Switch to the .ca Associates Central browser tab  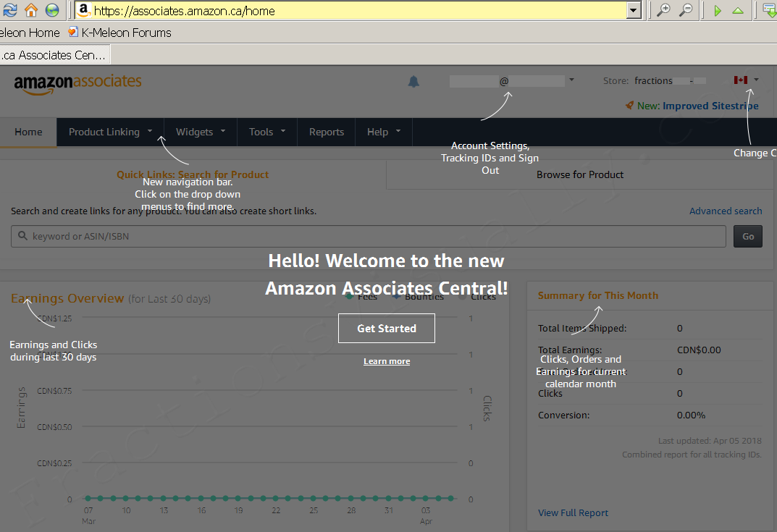point(54,55)
